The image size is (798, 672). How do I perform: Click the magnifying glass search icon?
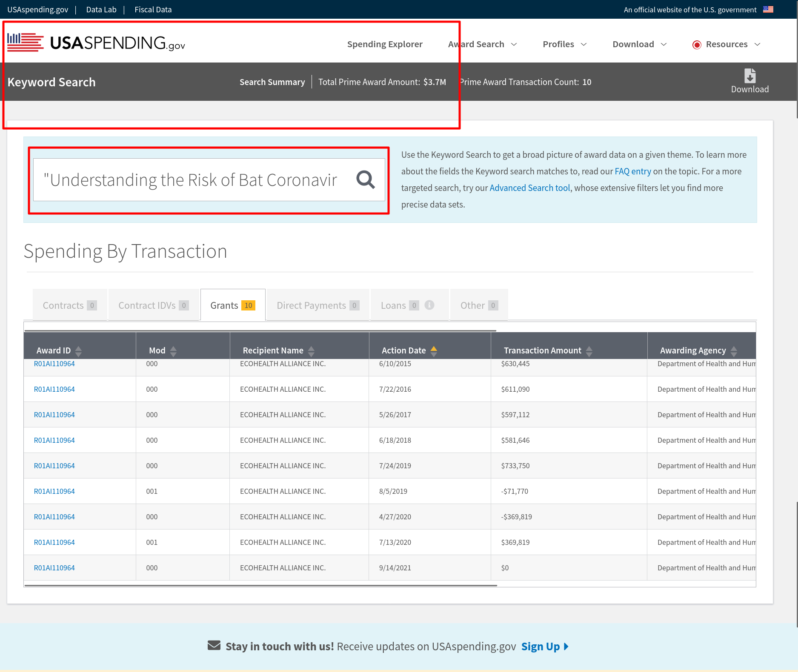pyautogui.click(x=366, y=179)
